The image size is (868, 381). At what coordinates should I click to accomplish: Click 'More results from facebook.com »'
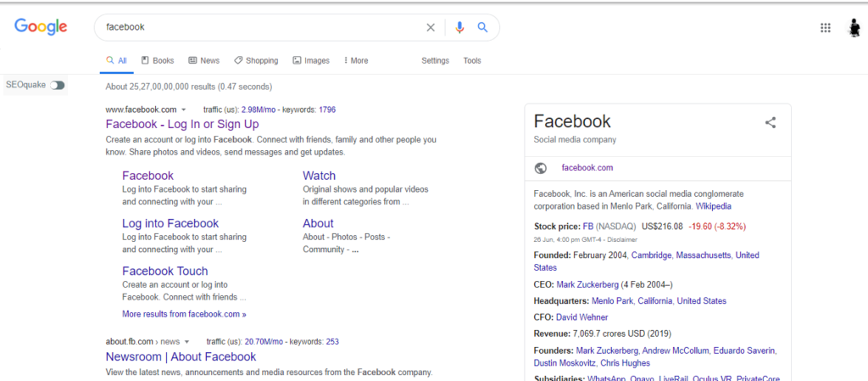pyautogui.click(x=184, y=314)
